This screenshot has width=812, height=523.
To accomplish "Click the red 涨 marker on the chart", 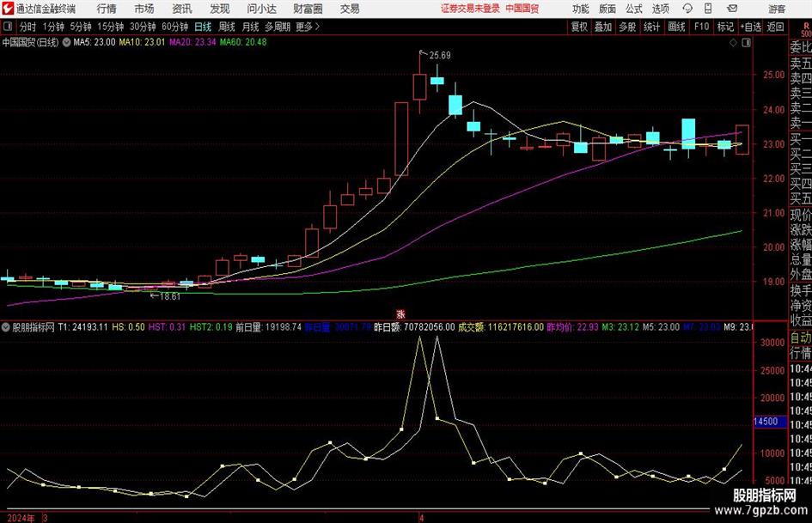I will click(400, 314).
